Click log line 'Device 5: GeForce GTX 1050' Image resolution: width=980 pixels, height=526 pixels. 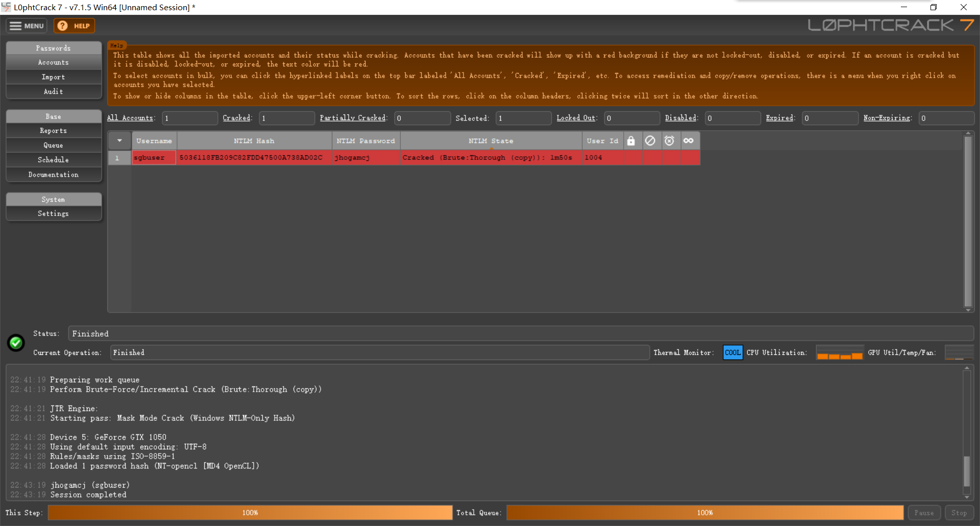tap(108, 437)
